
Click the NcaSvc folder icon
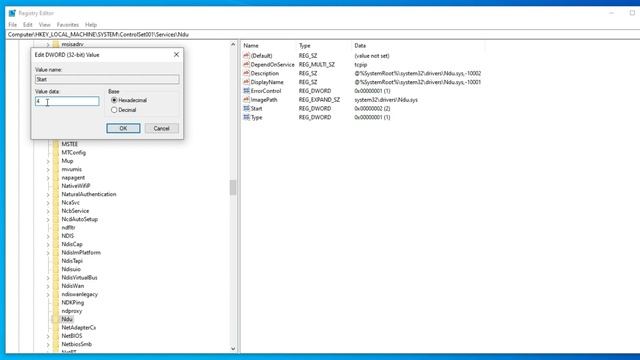point(56,202)
